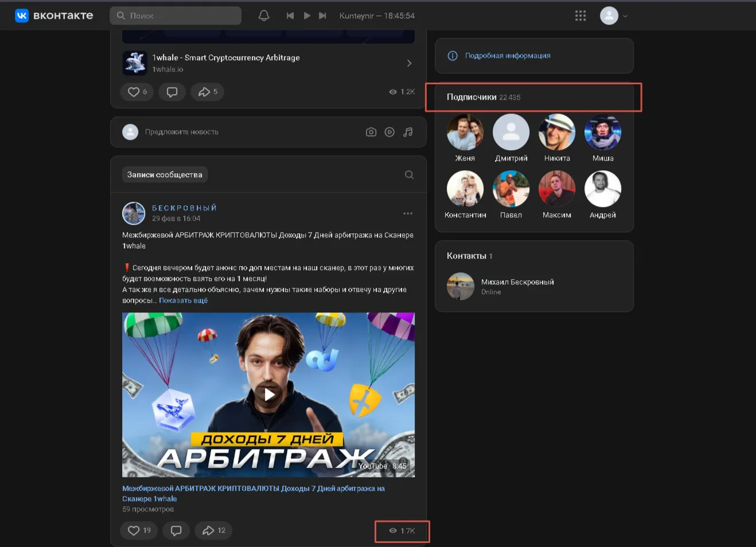756x547 pixels.
Task: Click the 1.7K views counter
Action: click(x=402, y=531)
